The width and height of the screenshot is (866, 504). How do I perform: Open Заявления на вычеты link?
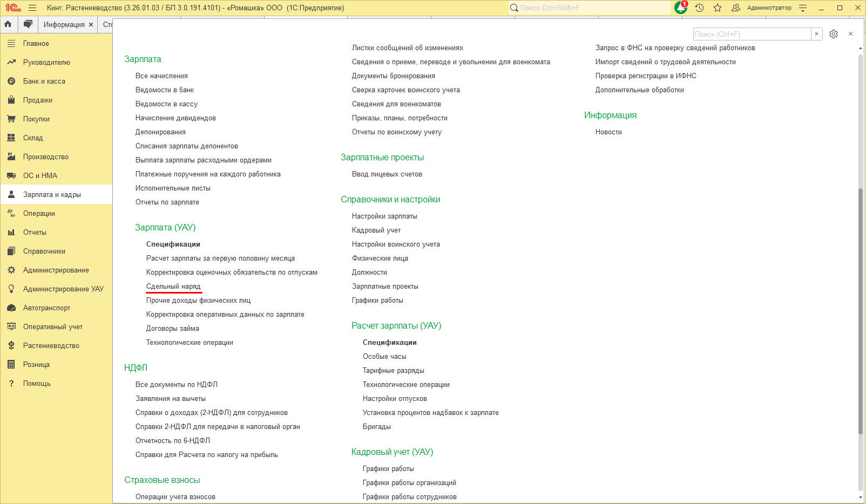point(171,399)
